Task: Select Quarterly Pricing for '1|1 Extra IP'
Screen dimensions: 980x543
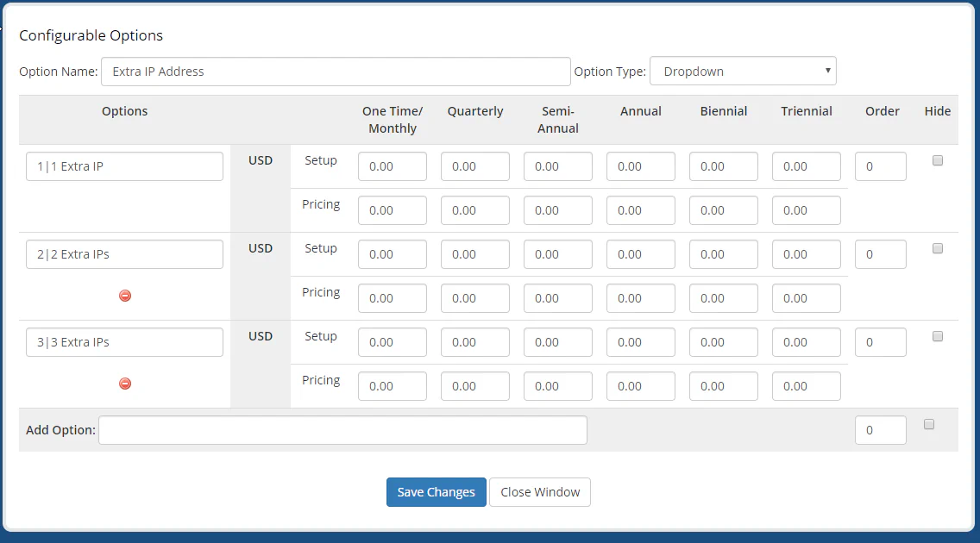Action: point(475,210)
